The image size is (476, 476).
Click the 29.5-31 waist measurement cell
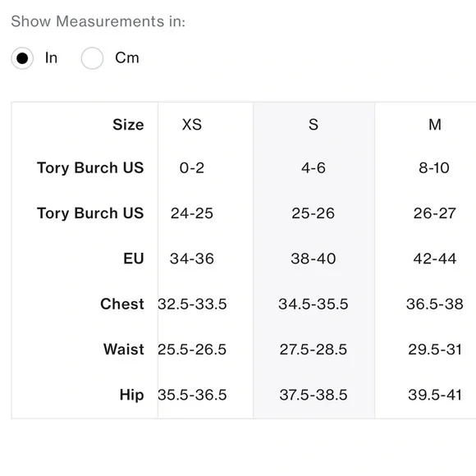pos(435,350)
